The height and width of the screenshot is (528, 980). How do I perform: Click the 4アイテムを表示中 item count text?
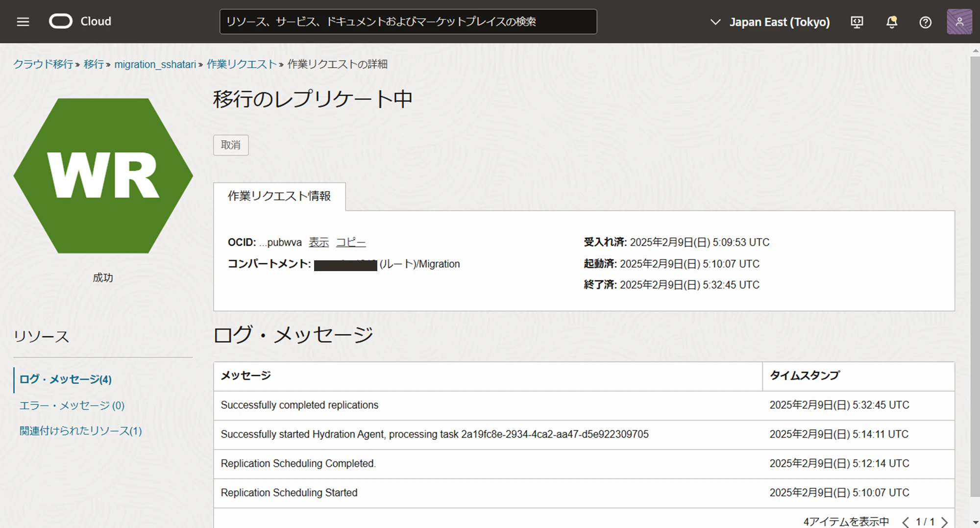point(846,522)
